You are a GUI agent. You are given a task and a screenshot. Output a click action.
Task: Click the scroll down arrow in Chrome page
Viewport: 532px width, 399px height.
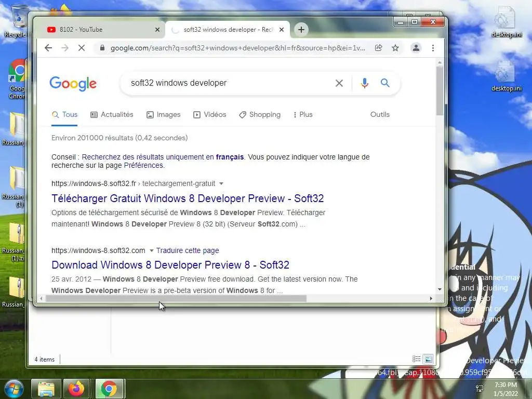pyautogui.click(x=440, y=289)
